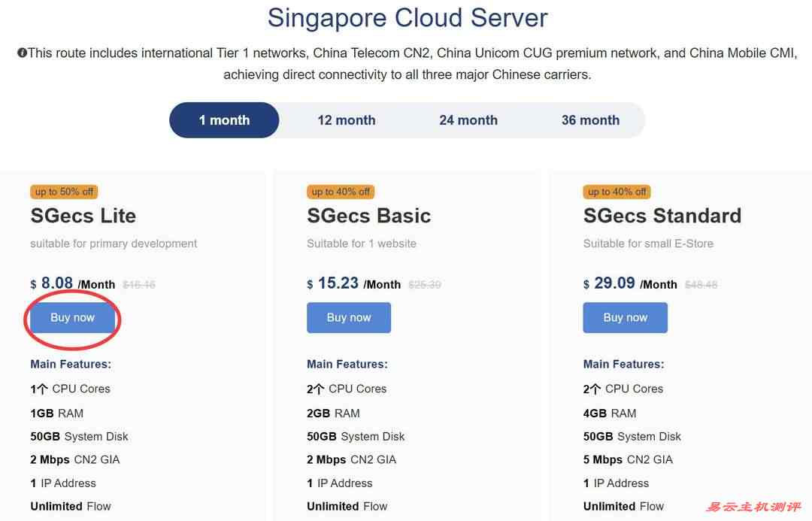812x521 pixels.
Task: Click Buy now for SGecs Standard
Action: [625, 318]
